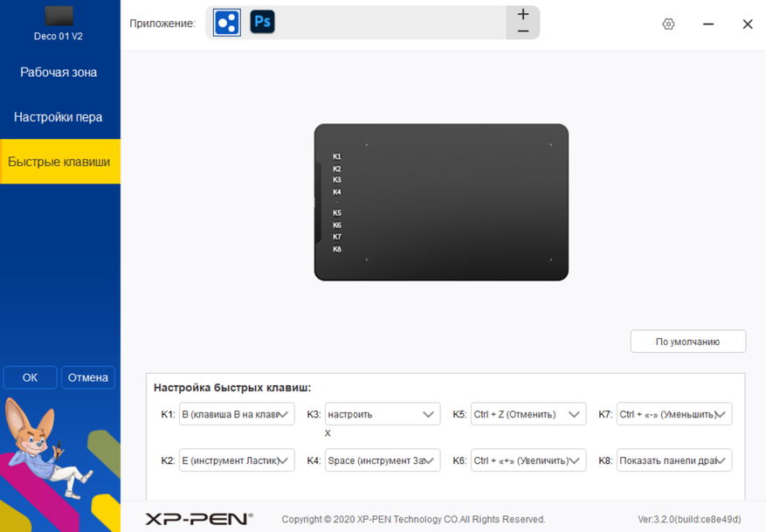
Task: Click the Настройка быстрых клавиш heading
Action: pos(232,388)
